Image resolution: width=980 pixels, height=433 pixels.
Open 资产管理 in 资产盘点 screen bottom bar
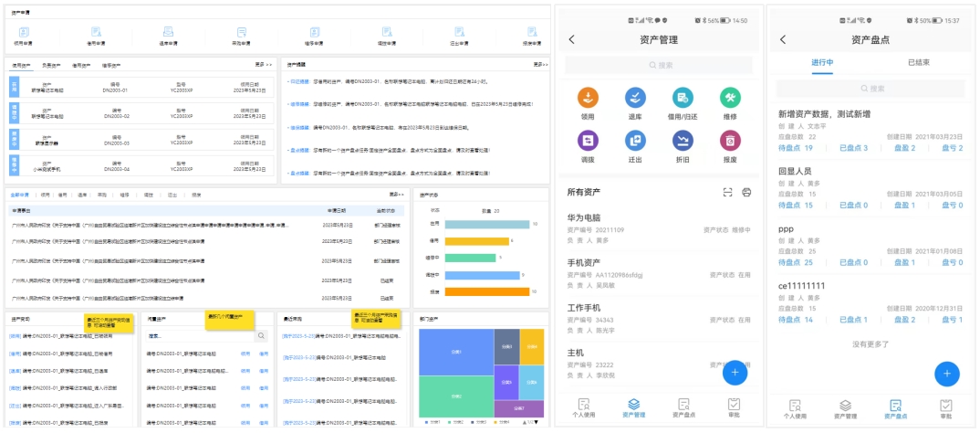point(845,409)
